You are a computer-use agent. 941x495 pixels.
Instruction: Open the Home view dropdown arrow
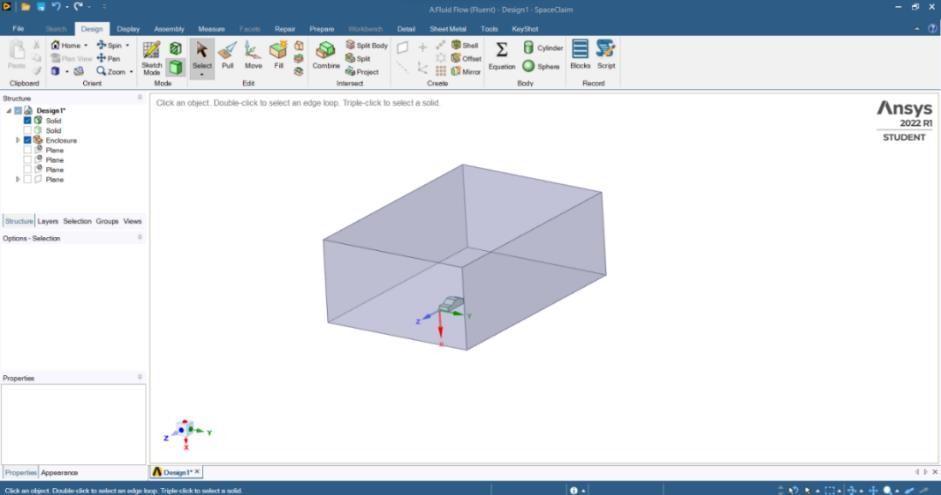click(86, 46)
